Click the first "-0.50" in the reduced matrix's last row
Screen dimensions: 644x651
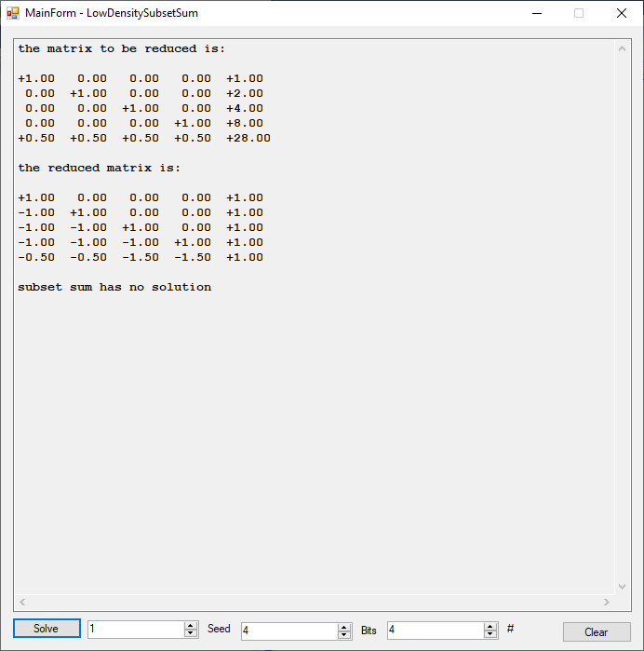(36, 257)
